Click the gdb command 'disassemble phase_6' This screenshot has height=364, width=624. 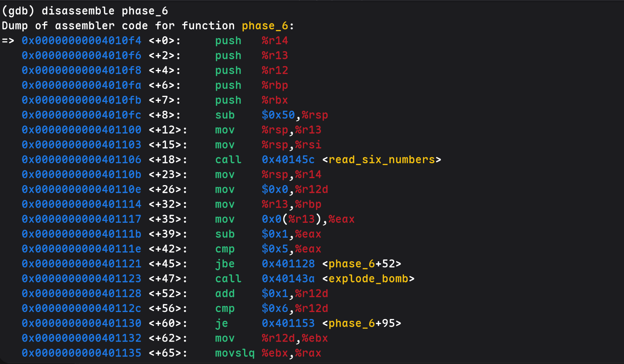(x=105, y=11)
